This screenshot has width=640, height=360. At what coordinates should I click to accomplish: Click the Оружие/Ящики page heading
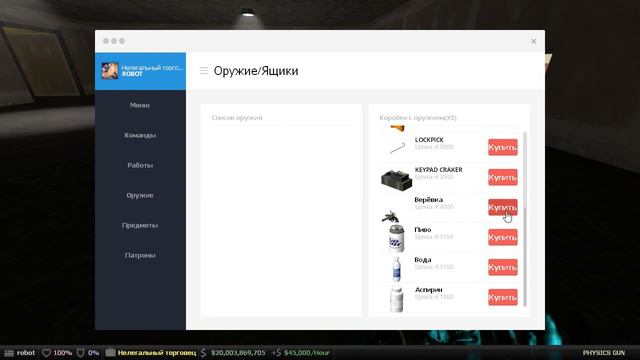256,71
